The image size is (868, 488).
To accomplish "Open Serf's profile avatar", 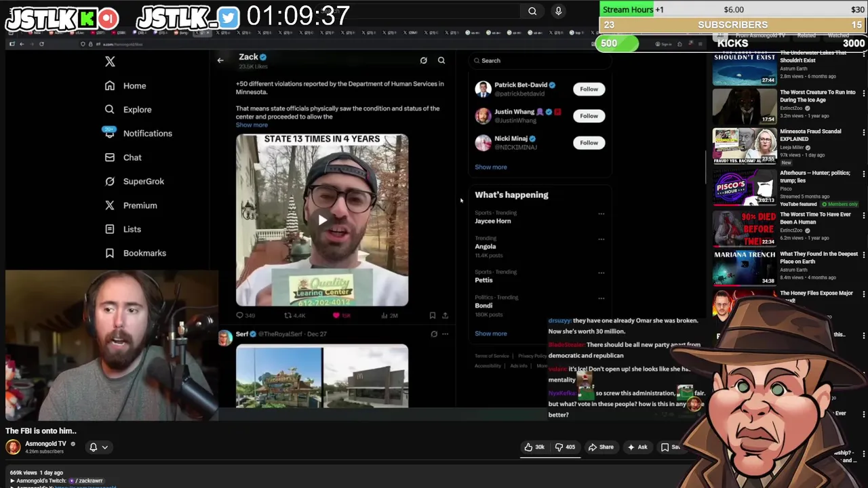I will tap(224, 338).
